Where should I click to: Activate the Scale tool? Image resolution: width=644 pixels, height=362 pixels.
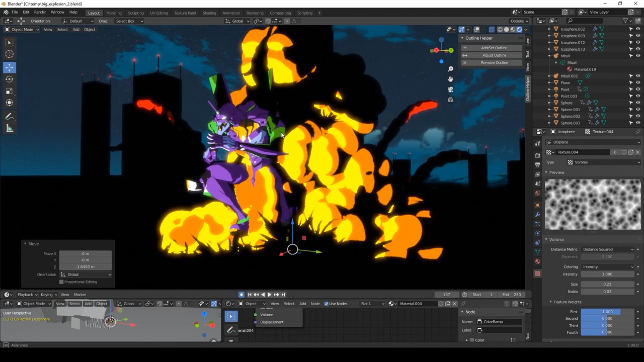click(10, 91)
